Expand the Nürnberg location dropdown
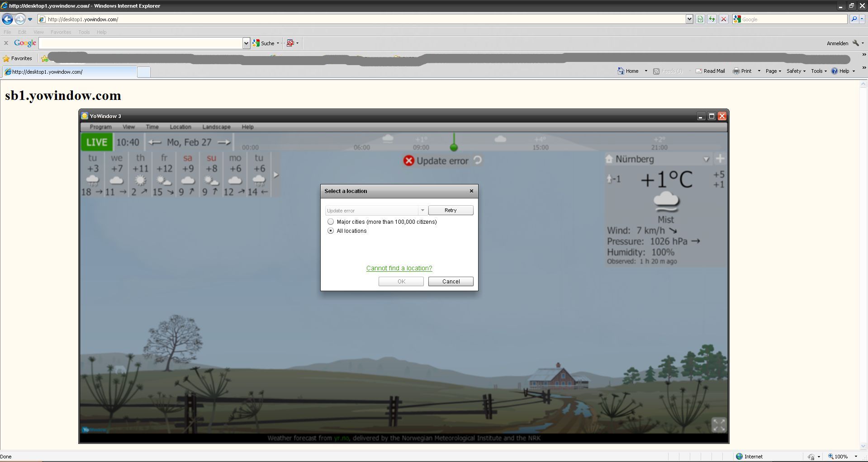The height and width of the screenshot is (462, 868). click(706, 159)
